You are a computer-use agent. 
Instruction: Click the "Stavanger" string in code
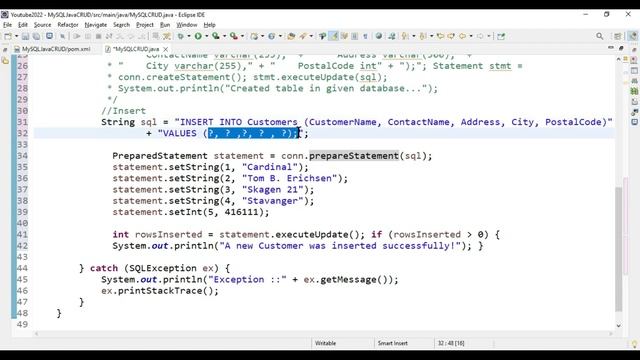[273, 201]
